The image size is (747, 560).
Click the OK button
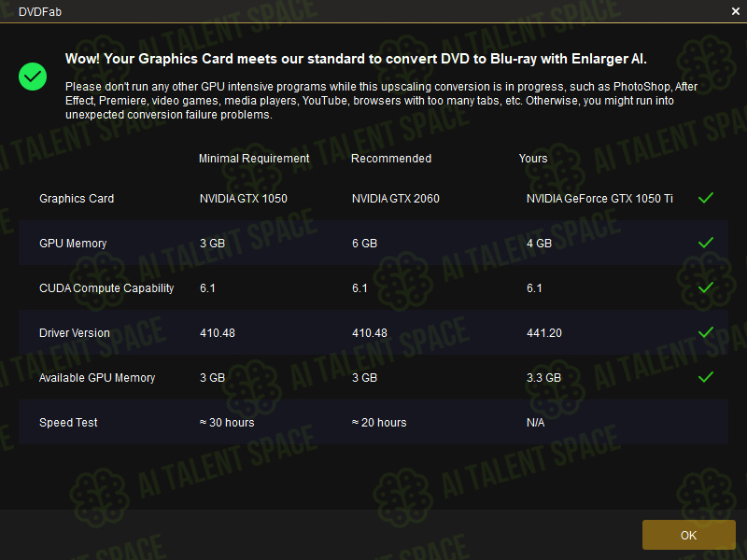688,535
